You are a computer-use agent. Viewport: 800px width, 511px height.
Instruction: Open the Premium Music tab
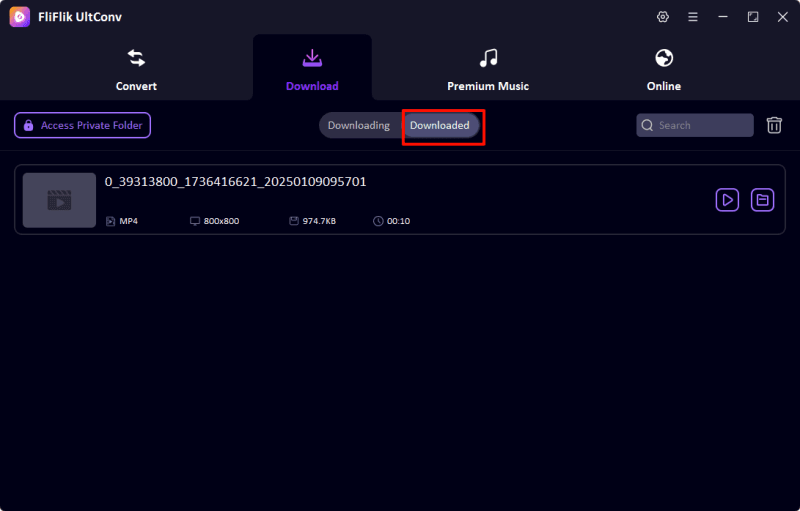click(488, 68)
